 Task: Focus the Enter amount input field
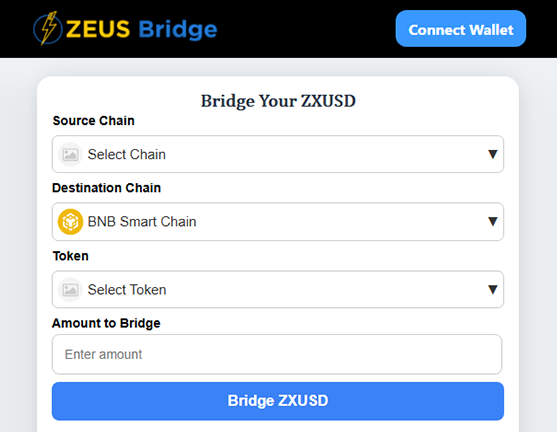[x=277, y=354]
